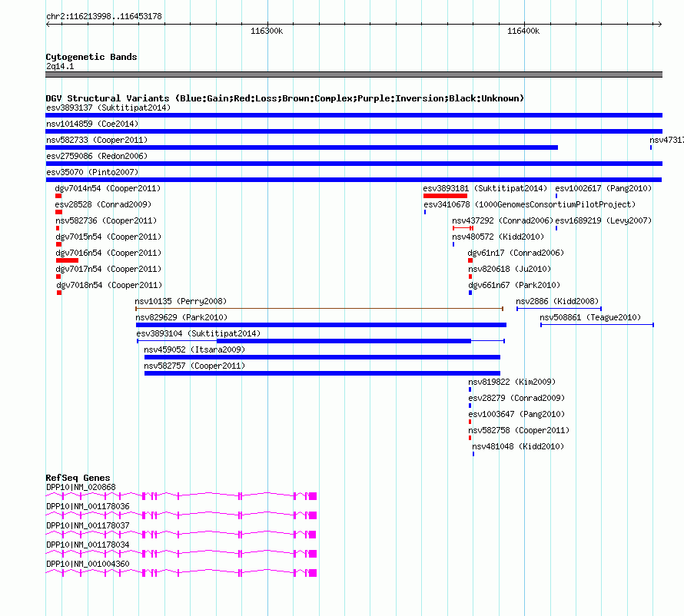Click nsv481048 (Kidd2010) label
This screenshot has height=616, width=684.
tap(518, 446)
